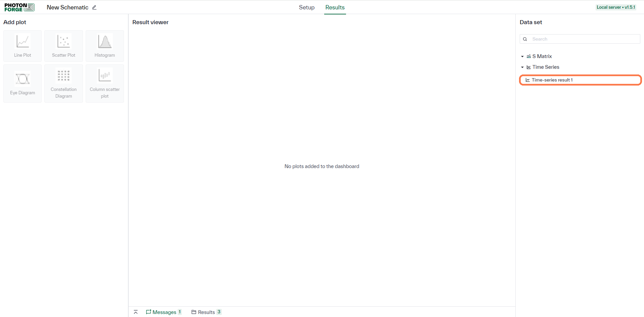Switch to the Setup tab
The width and height of the screenshot is (644, 317).
(x=307, y=7)
